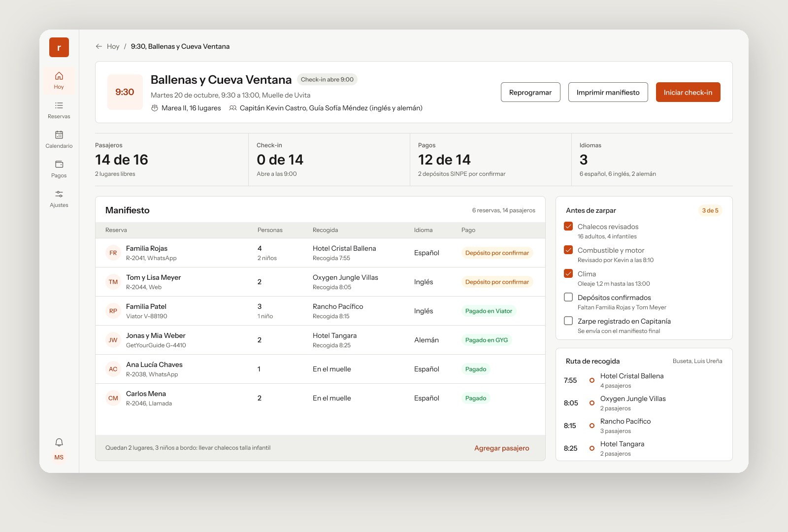Open Ajustes settings in the sidebar
The width and height of the screenshot is (788, 532).
tap(59, 199)
